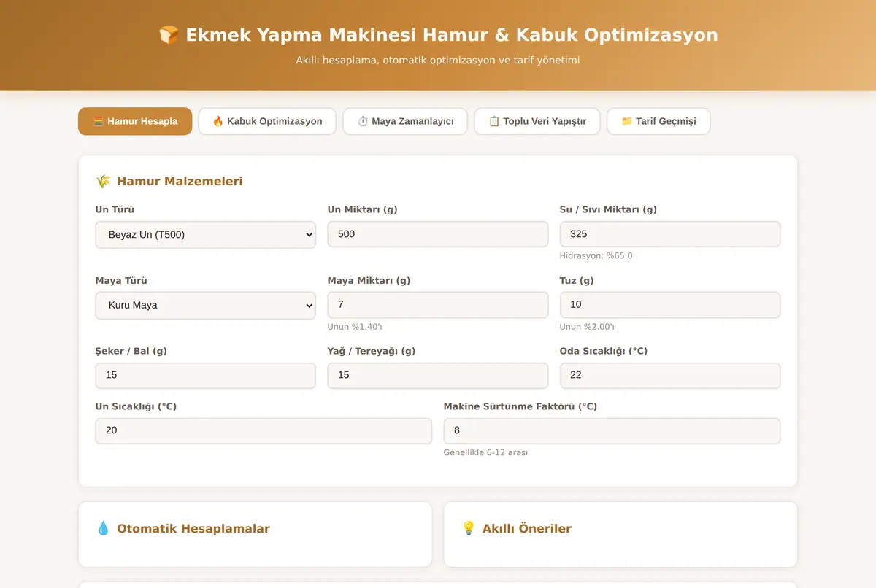The width and height of the screenshot is (876, 588).
Task: Select the Un Sıcaklığı input field
Action: click(x=264, y=430)
